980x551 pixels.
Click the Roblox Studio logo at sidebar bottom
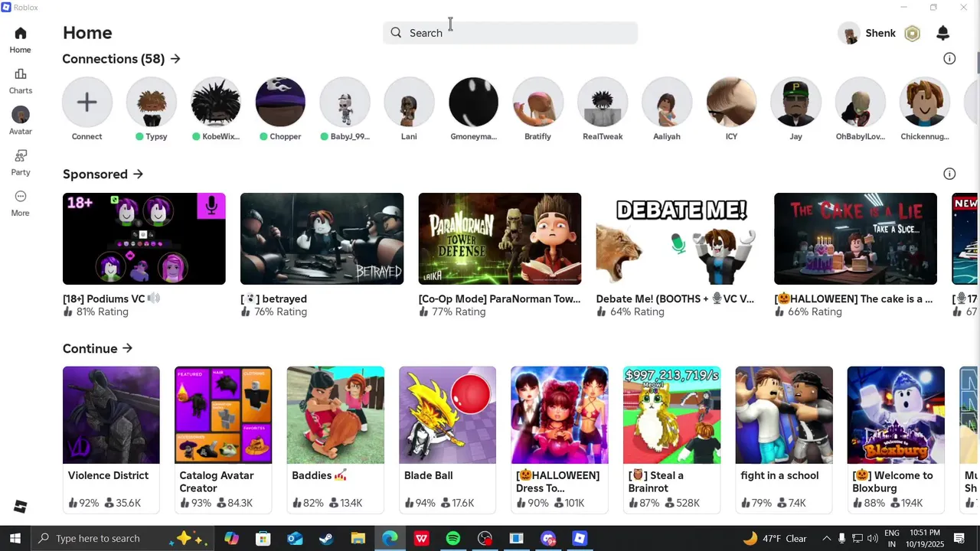tap(21, 507)
